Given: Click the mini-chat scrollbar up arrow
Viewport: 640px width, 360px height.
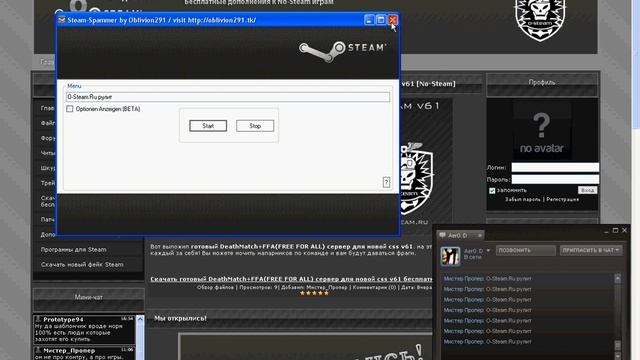Looking at the screenshot, I should 140,319.
